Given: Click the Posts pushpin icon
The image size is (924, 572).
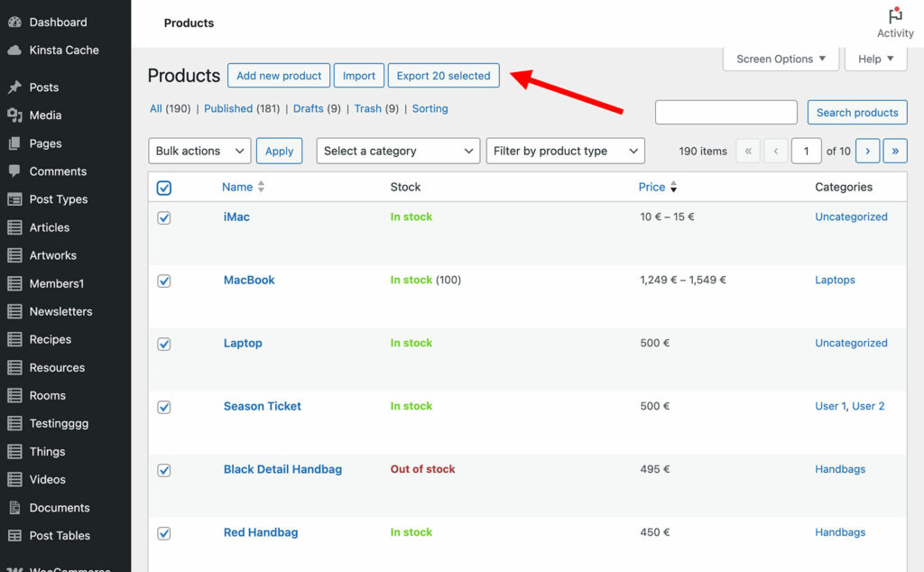Looking at the screenshot, I should [14, 88].
